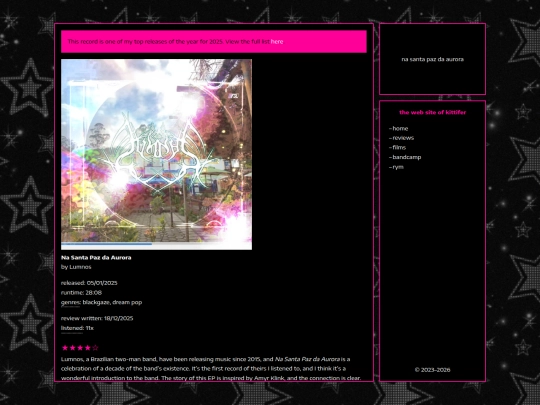540x405 pixels.
Task: Click the 'released: 05/01/2025' line
Action: click(89, 283)
